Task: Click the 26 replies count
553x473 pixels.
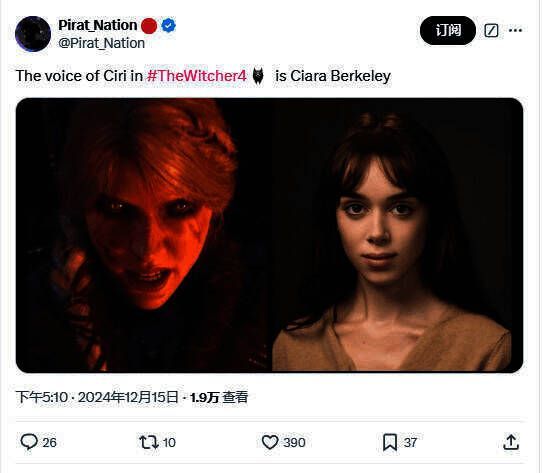Action: pos(49,442)
